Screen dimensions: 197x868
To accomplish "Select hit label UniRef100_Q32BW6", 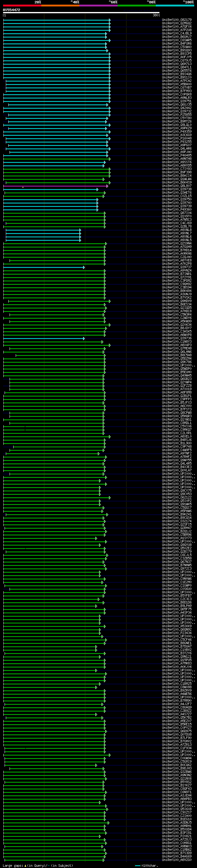I will [x=177, y=772].
